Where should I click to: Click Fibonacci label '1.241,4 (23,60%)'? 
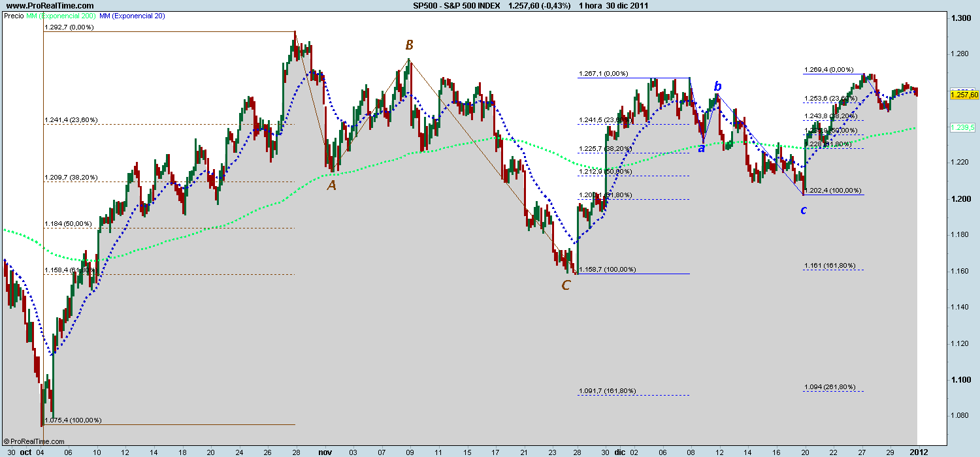pos(71,120)
